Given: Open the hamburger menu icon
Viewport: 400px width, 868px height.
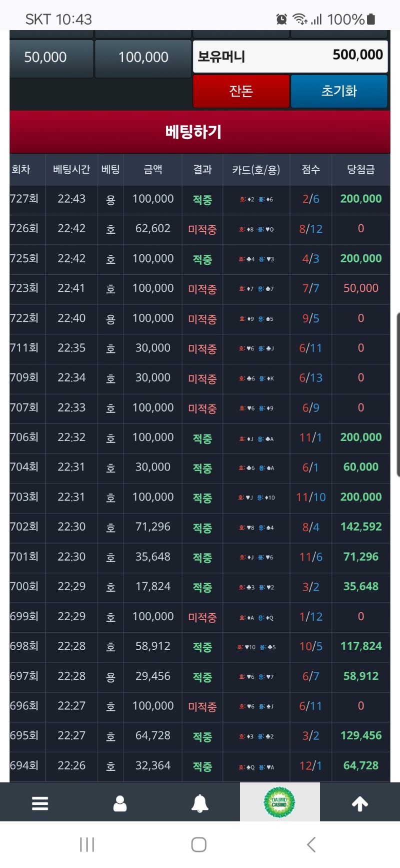Looking at the screenshot, I should point(40,803).
